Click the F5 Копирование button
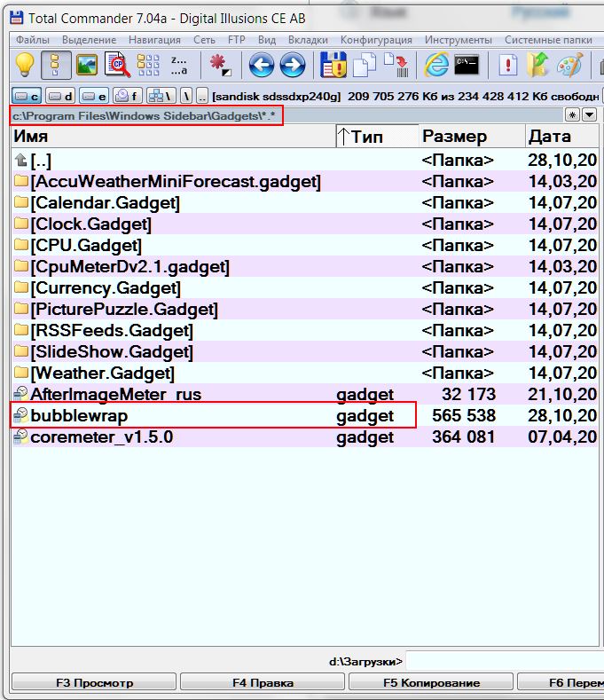 [x=431, y=682]
